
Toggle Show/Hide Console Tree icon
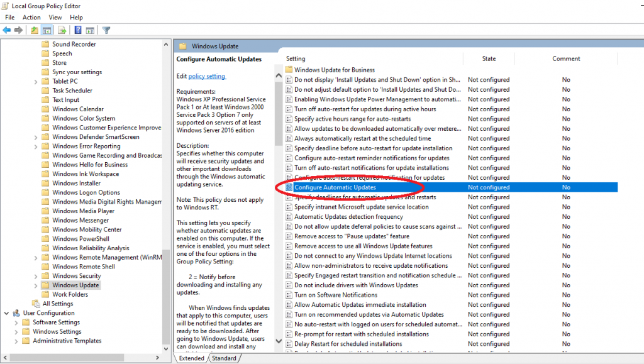[47, 30]
